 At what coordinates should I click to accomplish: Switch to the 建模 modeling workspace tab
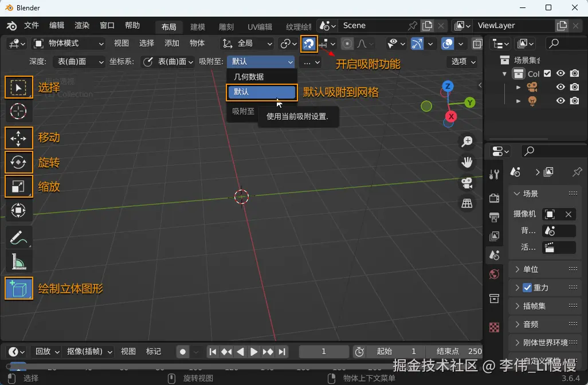(198, 26)
